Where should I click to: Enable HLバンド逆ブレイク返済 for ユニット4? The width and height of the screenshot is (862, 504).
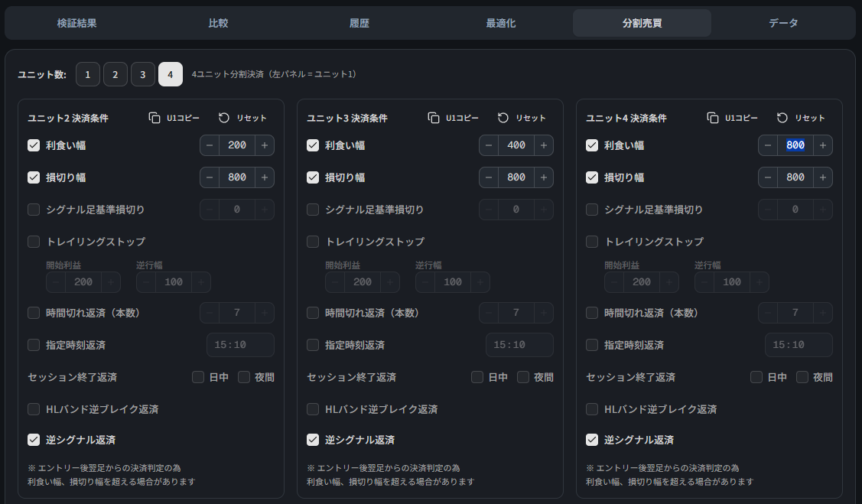coord(592,409)
